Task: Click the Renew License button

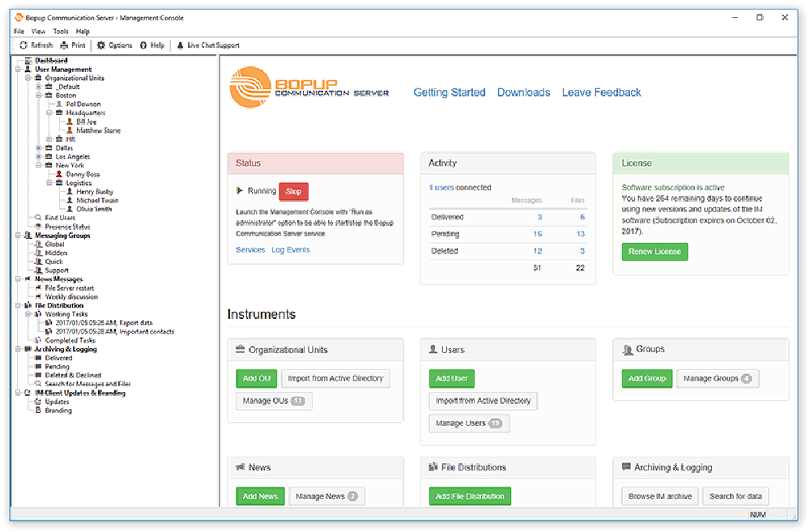Action: point(654,252)
